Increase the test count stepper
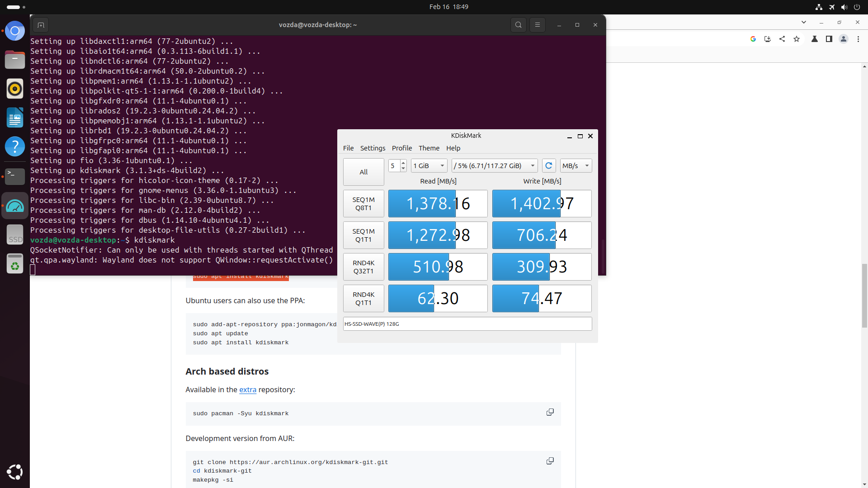The height and width of the screenshot is (488, 868). click(403, 163)
